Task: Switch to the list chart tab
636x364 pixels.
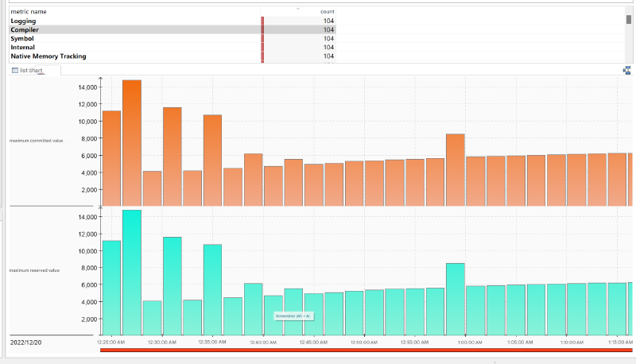Action: (x=32, y=71)
